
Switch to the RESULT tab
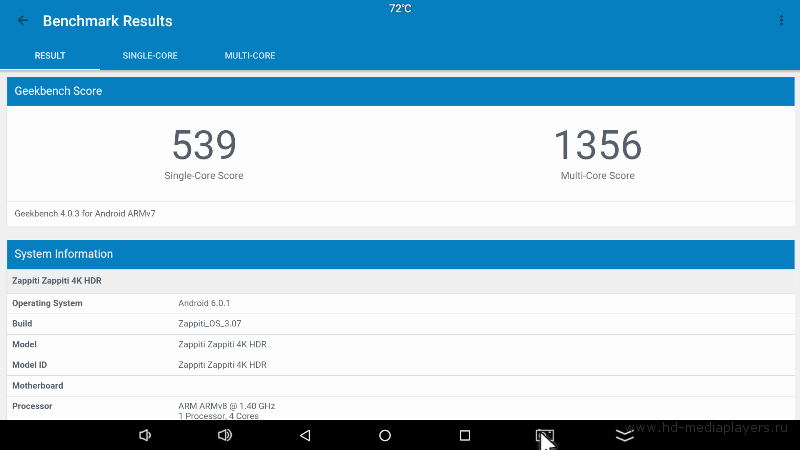50,56
